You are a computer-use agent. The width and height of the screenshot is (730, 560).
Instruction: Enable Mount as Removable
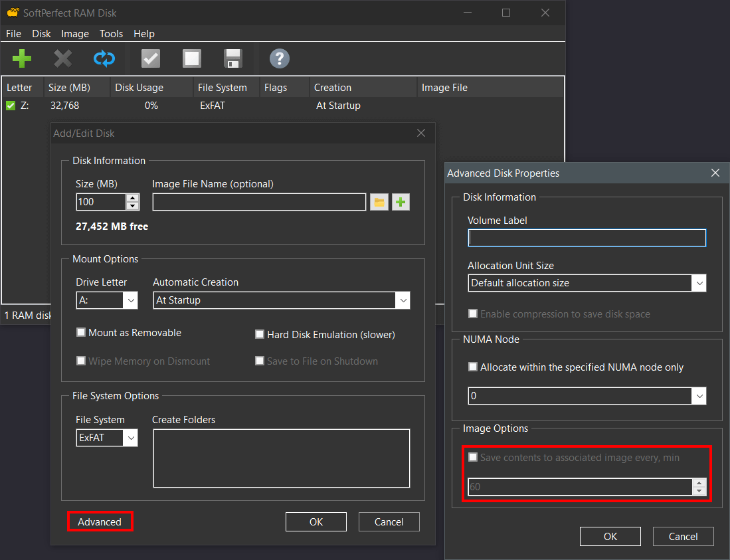81,332
